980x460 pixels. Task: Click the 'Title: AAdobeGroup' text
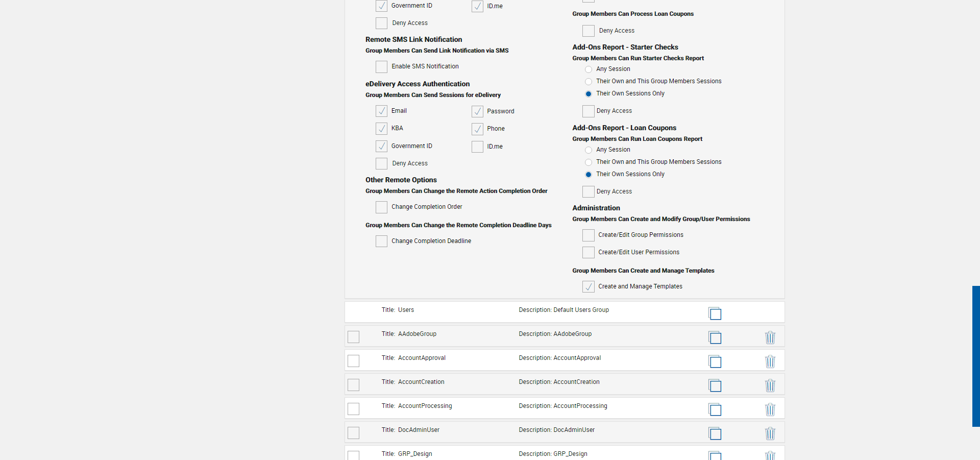(x=409, y=334)
